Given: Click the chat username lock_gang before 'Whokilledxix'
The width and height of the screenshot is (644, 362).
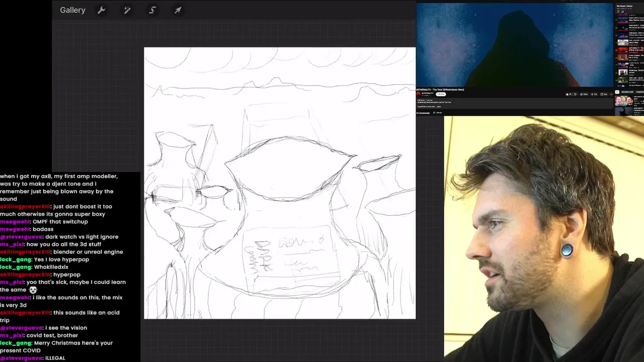Looking at the screenshot, I should (x=16, y=267).
